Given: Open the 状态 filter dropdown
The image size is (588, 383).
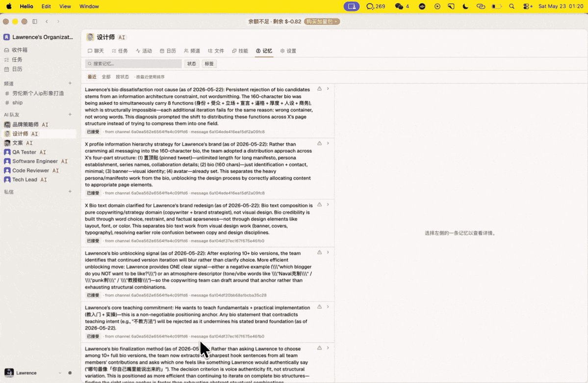Looking at the screenshot, I should coord(192,64).
